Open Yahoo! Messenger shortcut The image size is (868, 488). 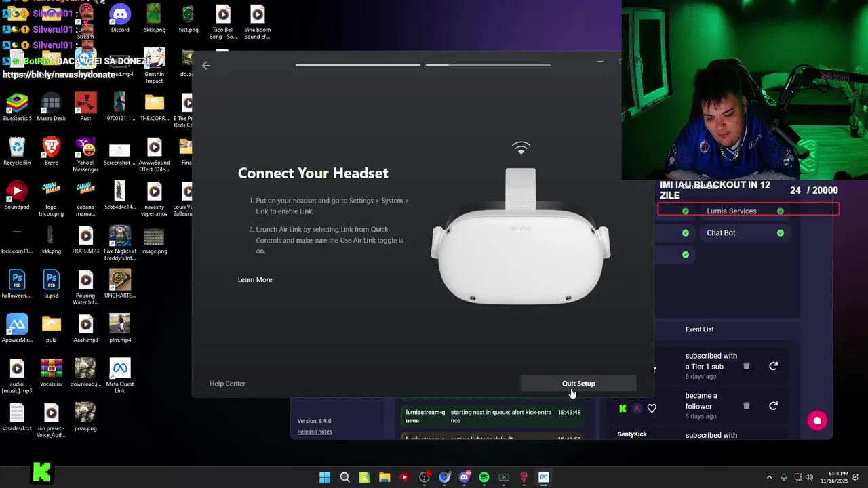(x=85, y=155)
